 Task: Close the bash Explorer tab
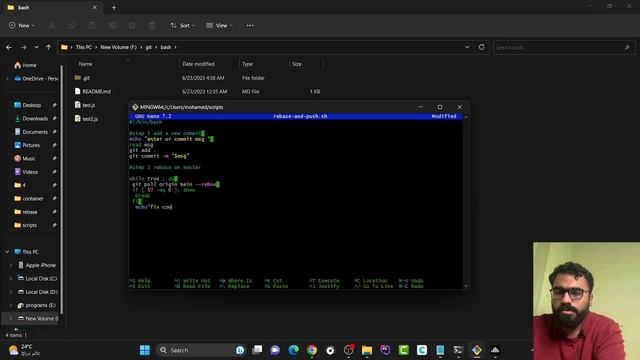95,7
